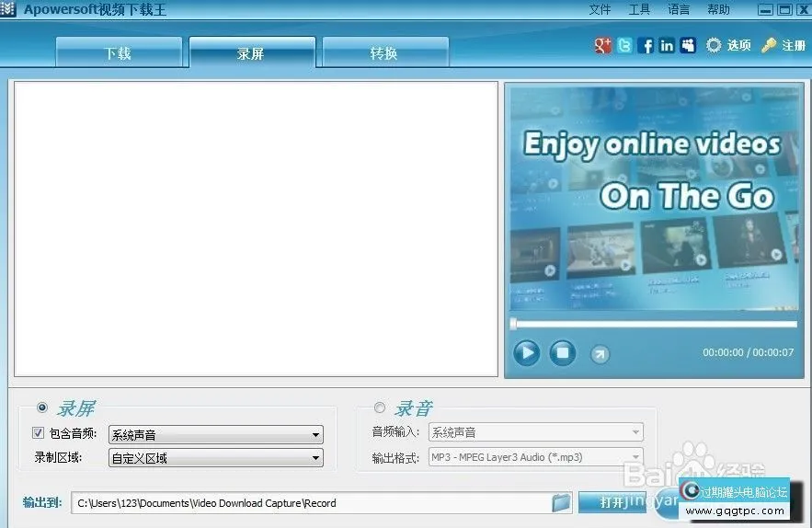The width and height of the screenshot is (812, 528).
Task: Click the Twitter share icon
Action: click(624, 46)
